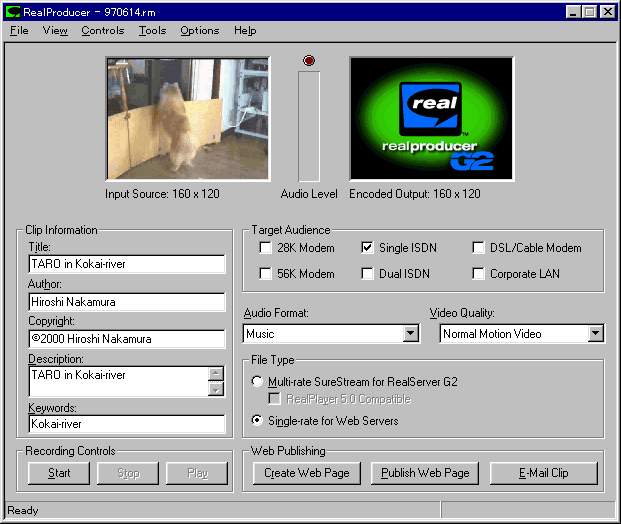Click Description scrollbar down arrow

click(x=216, y=389)
